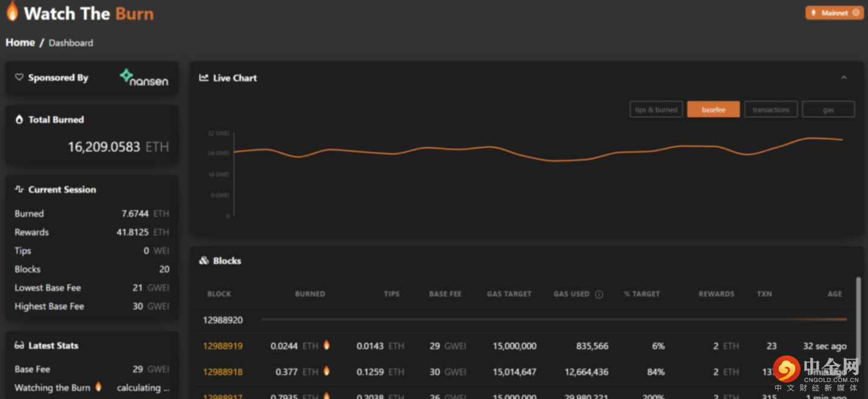Click the Blocks cubes icon
The height and width of the screenshot is (399, 868).
point(204,261)
